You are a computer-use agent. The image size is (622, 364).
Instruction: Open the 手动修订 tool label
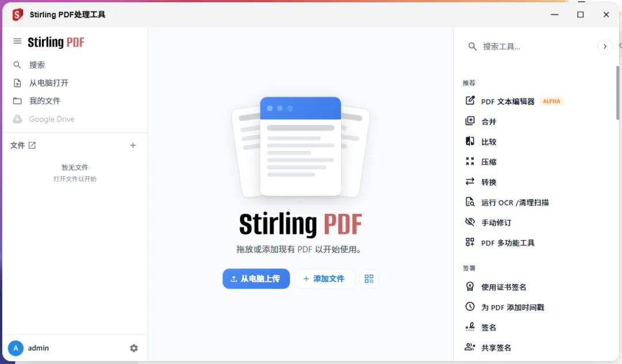click(496, 222)
